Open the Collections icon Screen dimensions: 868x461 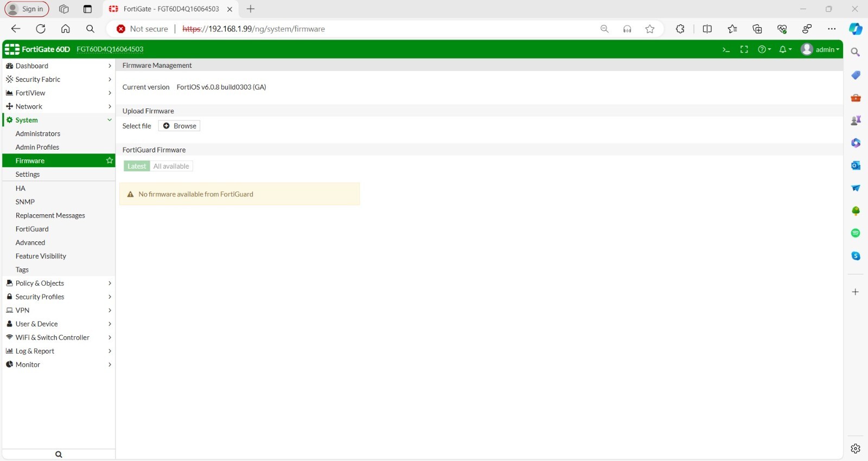tap(757, 29)
